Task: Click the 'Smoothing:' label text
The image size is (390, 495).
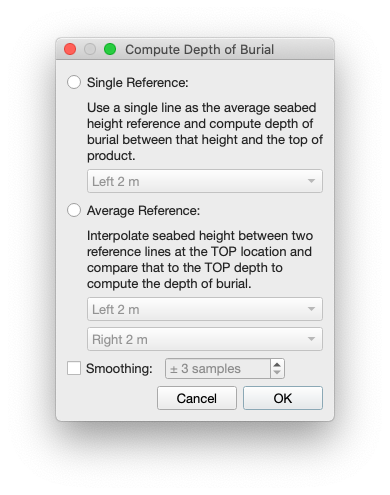Action: (x=119, y=368)
